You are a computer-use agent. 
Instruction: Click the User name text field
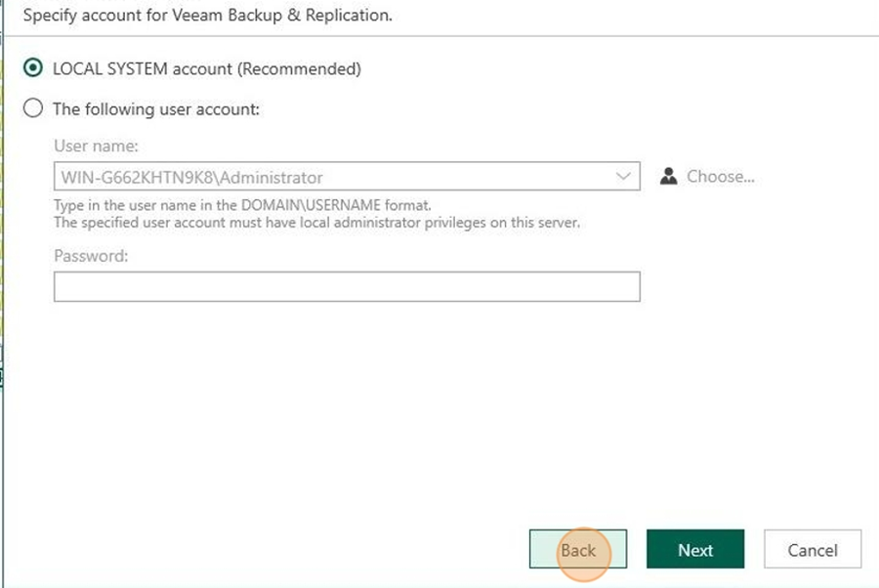click(x=347, y=177)
